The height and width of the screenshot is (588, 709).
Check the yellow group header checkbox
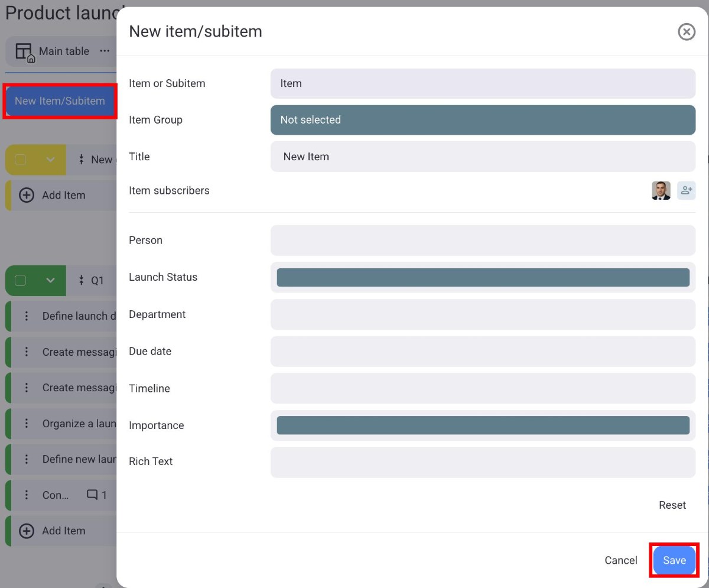tap(21, 160)
